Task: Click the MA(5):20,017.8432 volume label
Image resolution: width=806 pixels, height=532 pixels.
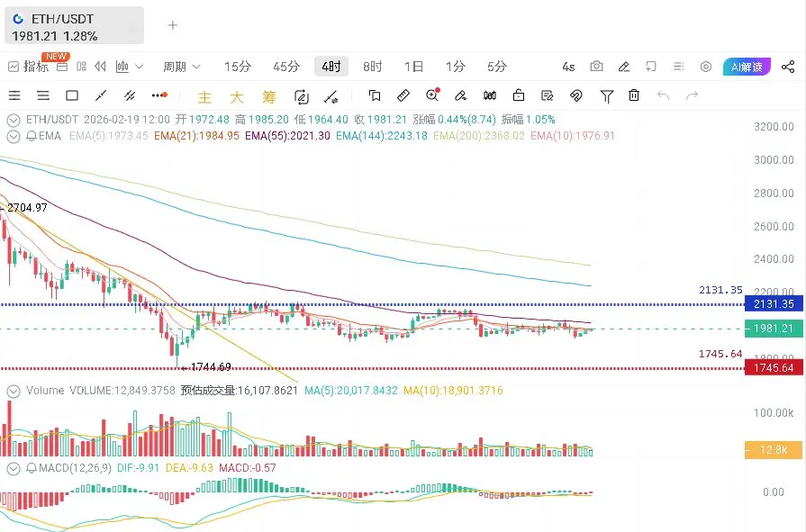Action: tap(351, 391)
